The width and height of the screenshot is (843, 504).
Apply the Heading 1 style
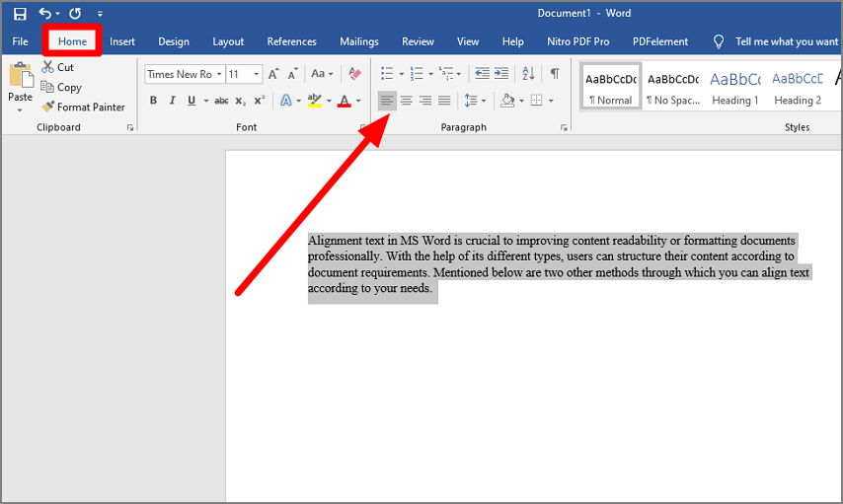pos(735,87)
